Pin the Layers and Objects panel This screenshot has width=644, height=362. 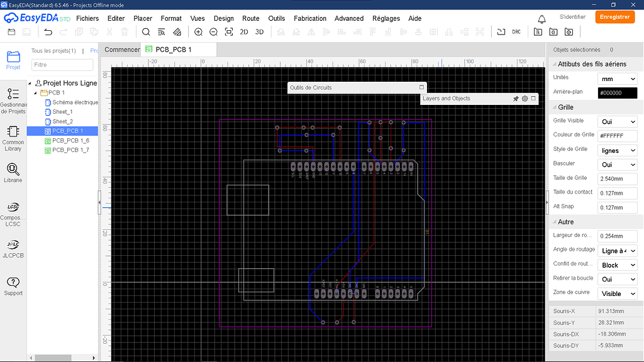click(516, 99)
